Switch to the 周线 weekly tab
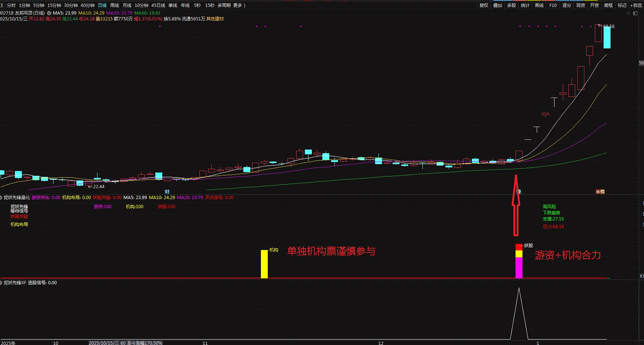 114,5
